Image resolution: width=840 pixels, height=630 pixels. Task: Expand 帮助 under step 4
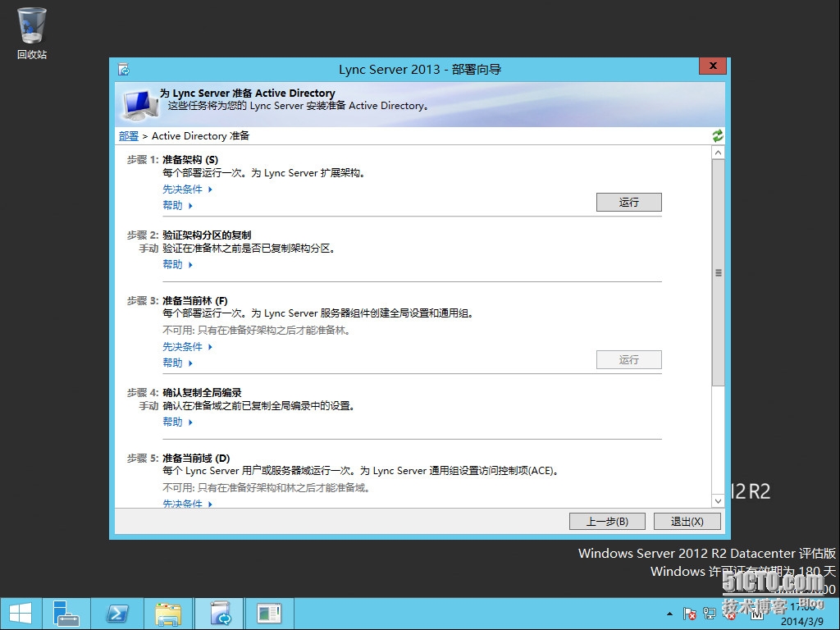coord(177,422)
